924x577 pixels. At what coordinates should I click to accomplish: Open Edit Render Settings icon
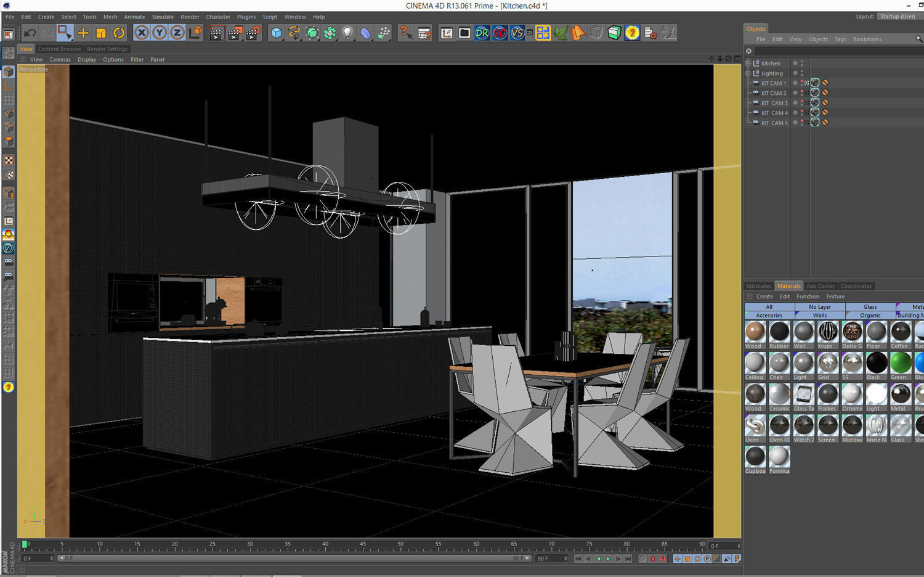253,33
